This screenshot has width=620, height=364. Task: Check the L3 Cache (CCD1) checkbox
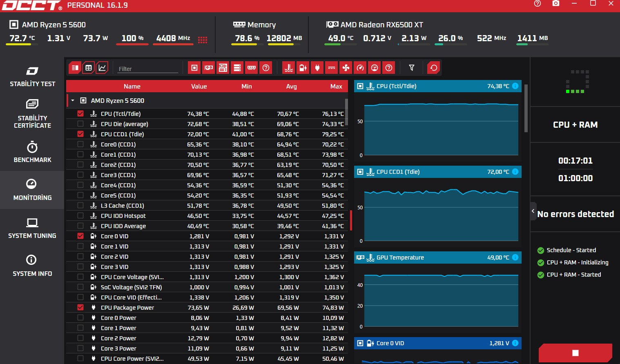(x=80, y=205)
